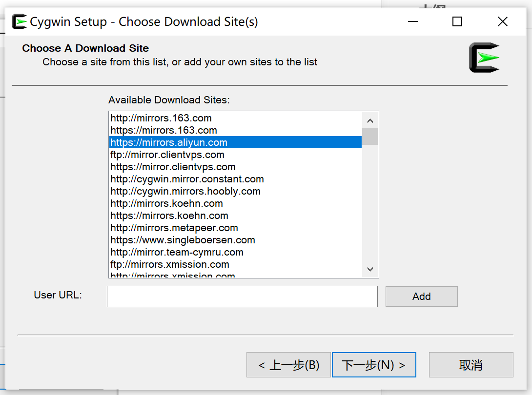Select ftp://mirrors.xmission.com site

tap(235, 264)
